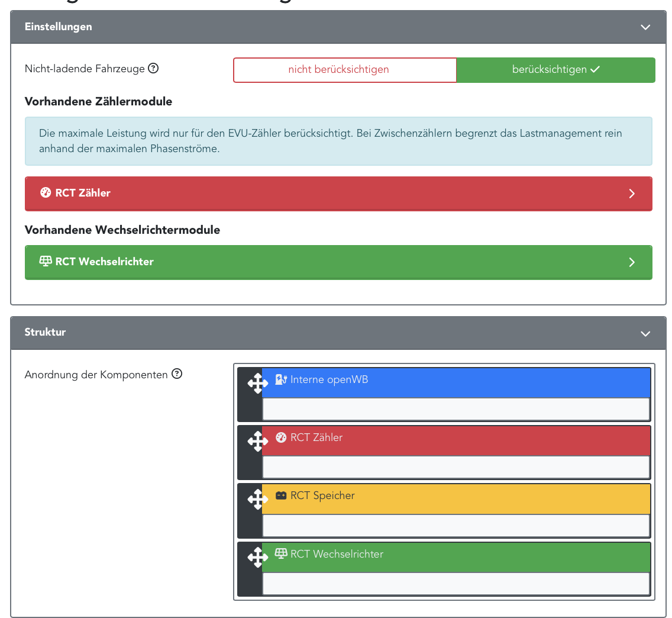Screen dimensions: 672x618
Task: Click the move handle for RCT Speicher
Action: [257, 499]
